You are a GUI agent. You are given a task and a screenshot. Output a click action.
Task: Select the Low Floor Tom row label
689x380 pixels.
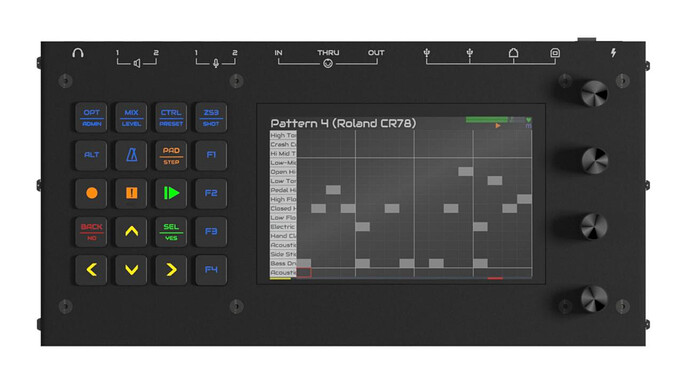283,217
